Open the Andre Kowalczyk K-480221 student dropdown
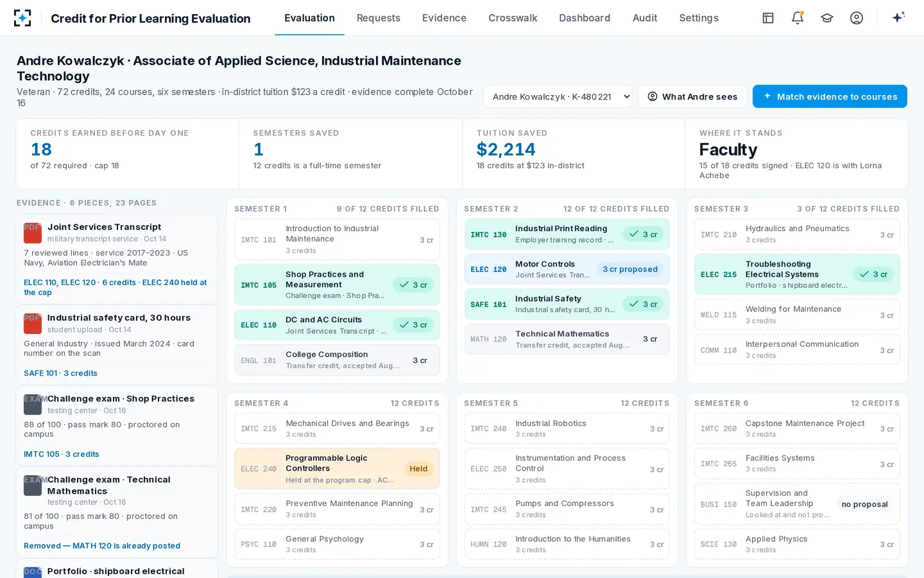This screenshot has height=578, width=924. coord(558,96)
